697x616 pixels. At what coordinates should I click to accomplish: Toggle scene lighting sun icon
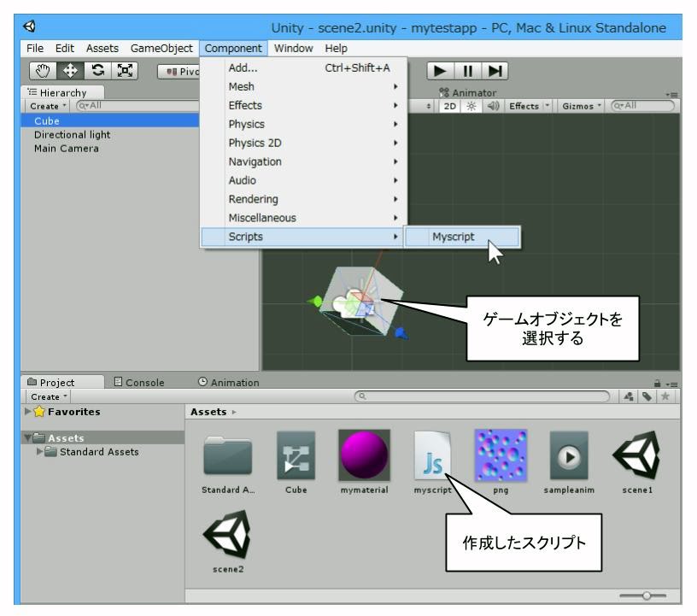471,106
